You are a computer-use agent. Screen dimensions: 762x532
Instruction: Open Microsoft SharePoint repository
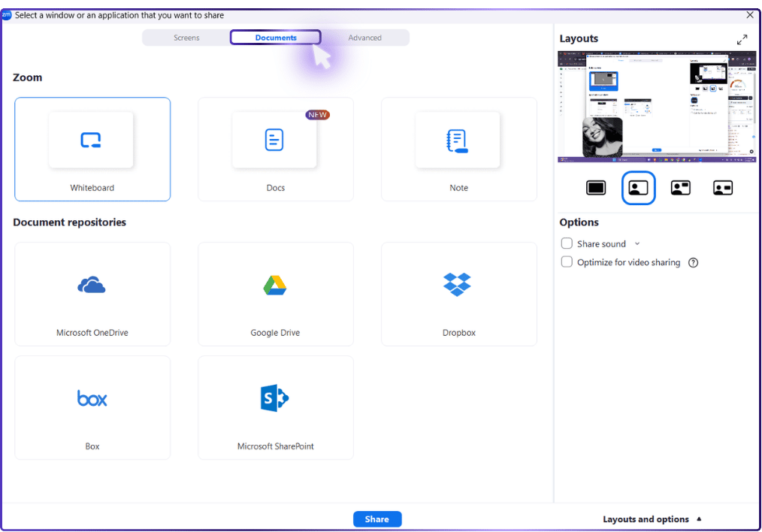276,407
